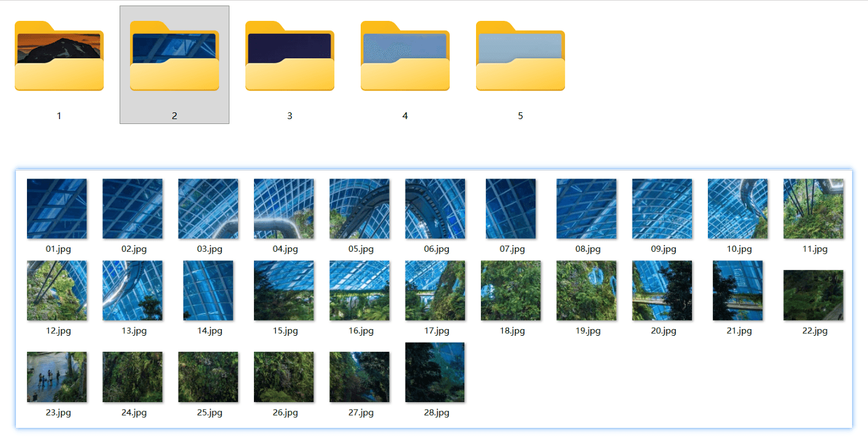Screen dimensions: 868x442
Task: Pick the 19.jpg greenery thumbnail
Action: tap(586, 290)
